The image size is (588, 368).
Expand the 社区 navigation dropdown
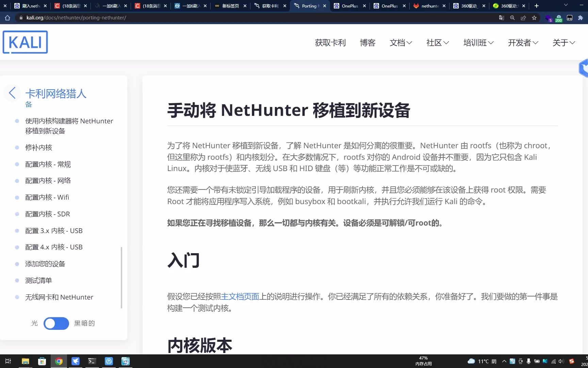point(438,43)
